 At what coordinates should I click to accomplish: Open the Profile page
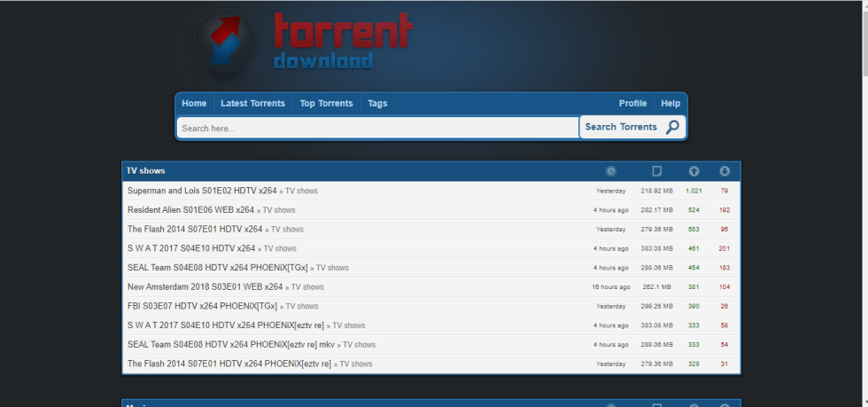click(632, 104)
